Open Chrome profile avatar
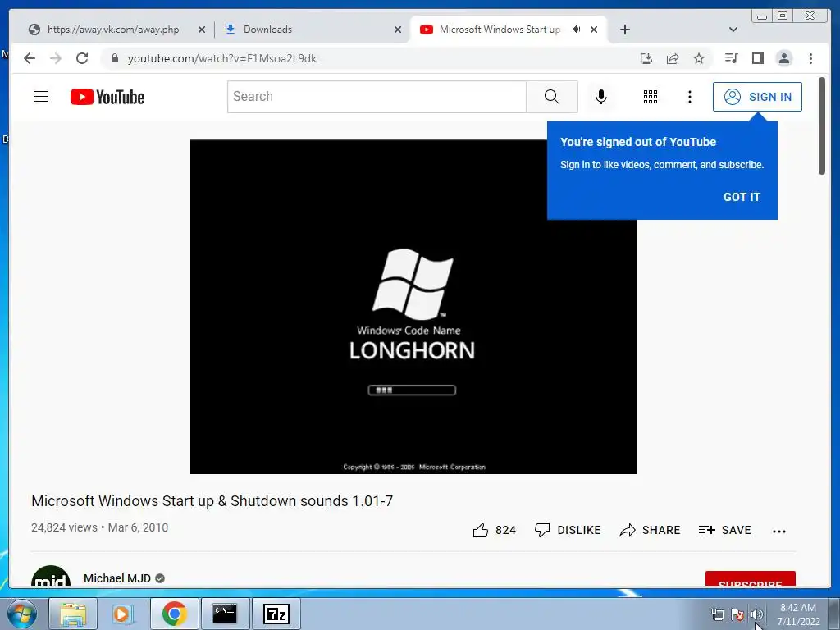The height and width of the screenshot is (630, 840). 783,58
